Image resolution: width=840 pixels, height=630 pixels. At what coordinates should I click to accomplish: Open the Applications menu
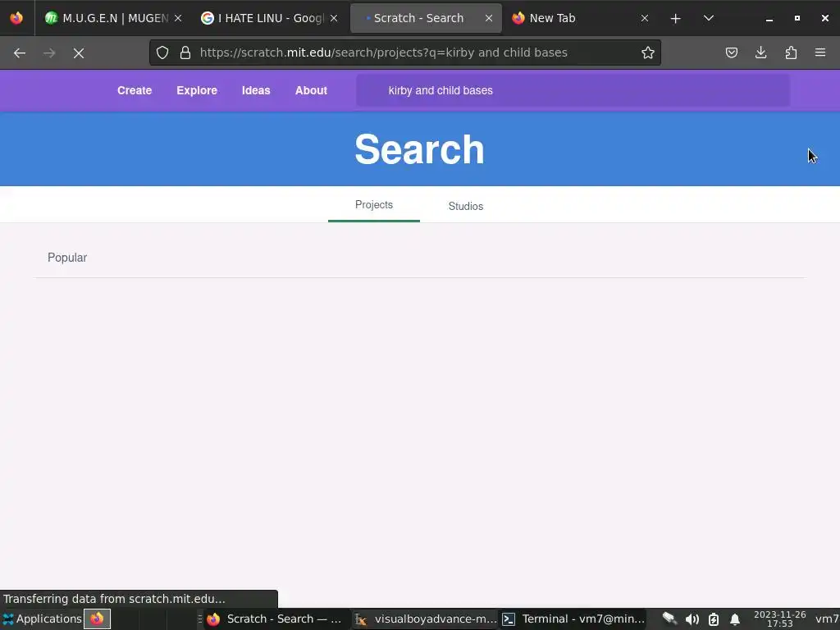43,619
